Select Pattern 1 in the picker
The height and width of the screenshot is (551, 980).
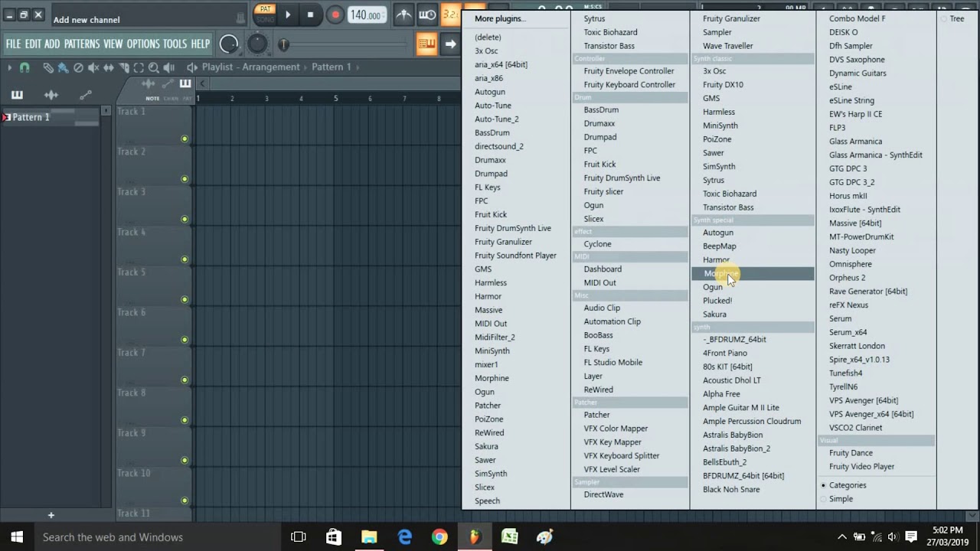[51, 117]
